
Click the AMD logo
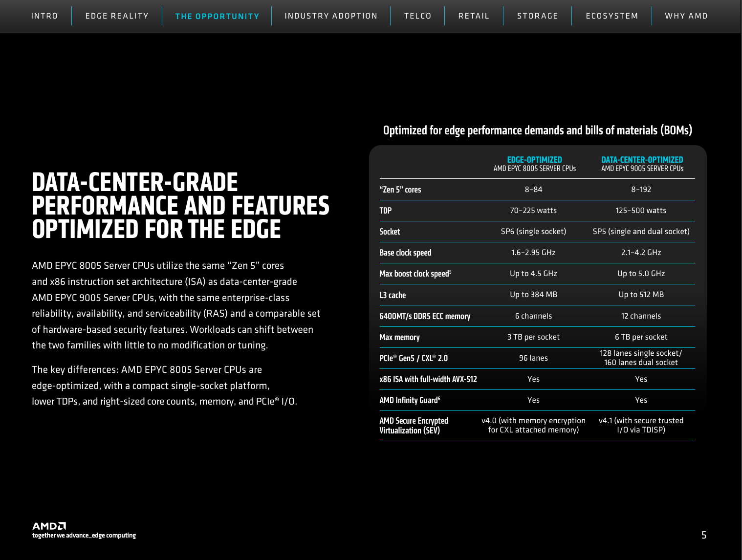49,526
